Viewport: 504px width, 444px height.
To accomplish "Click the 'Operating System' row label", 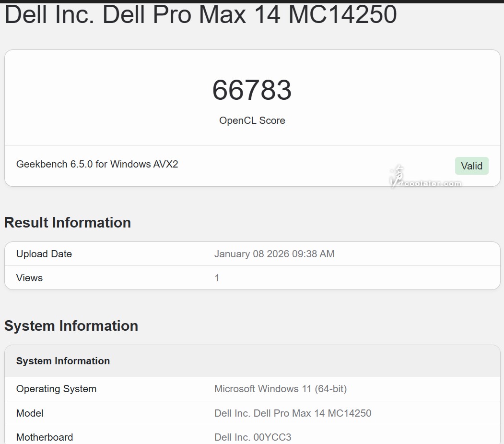I will click(x=56, y=389).
